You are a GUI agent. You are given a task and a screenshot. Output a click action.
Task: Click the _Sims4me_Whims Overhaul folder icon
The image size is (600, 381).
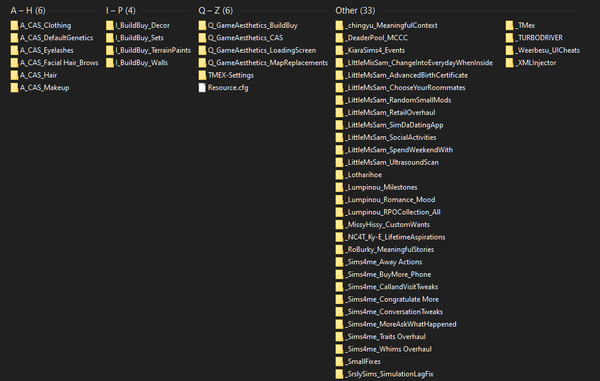(339, 349)
